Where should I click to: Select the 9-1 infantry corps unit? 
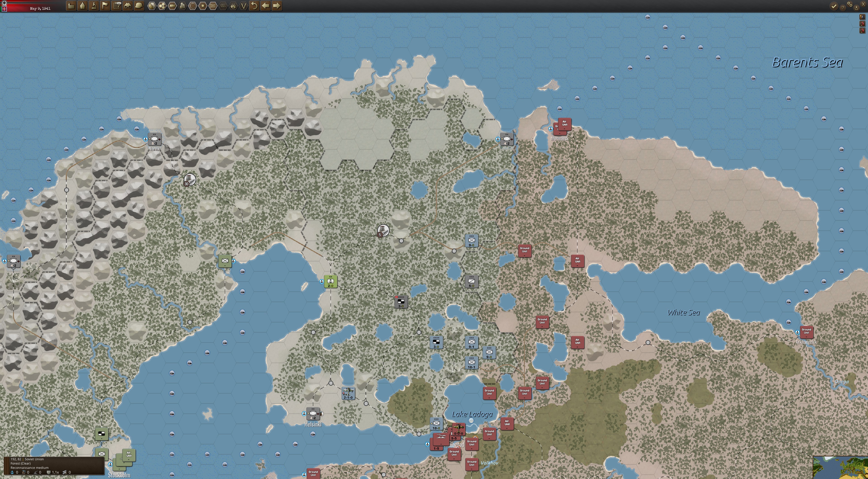click(471, 343)
